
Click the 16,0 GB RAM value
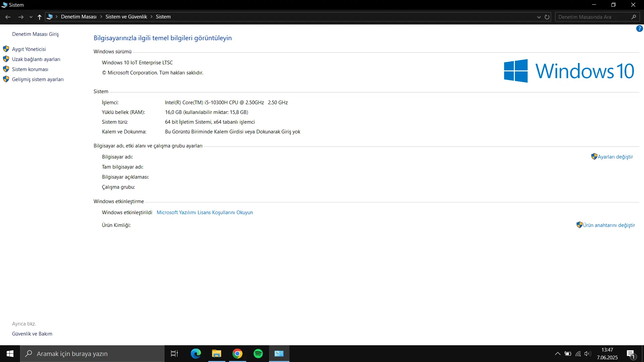pyautogui.click(x=207, y=112)
